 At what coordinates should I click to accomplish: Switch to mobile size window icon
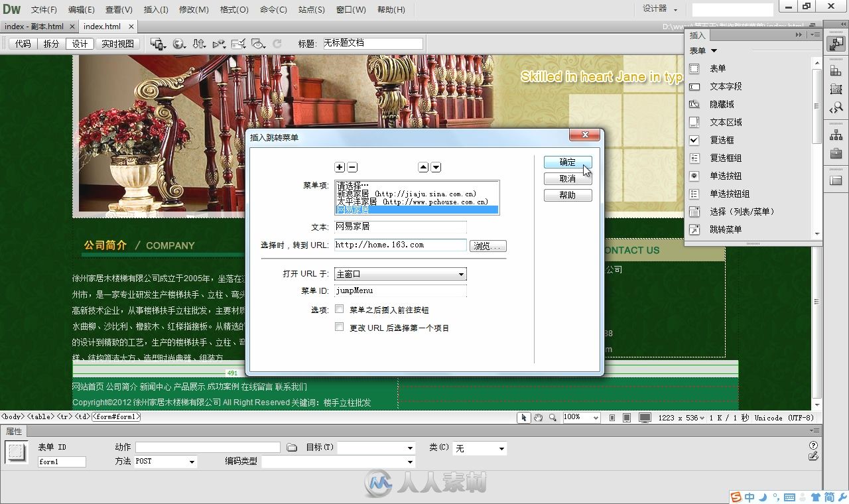pos(612,418)
